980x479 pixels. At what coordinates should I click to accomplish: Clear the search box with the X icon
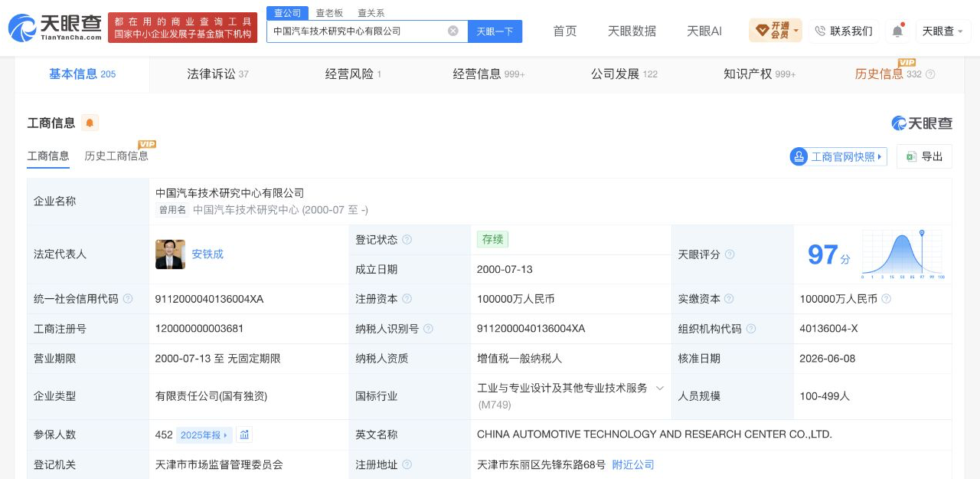tap(453, 31)
